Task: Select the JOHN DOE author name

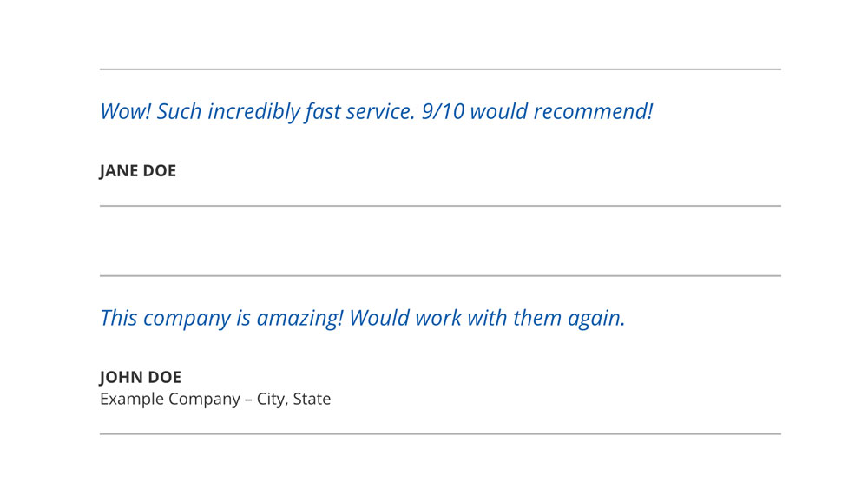Action: [x=141, y=377]
